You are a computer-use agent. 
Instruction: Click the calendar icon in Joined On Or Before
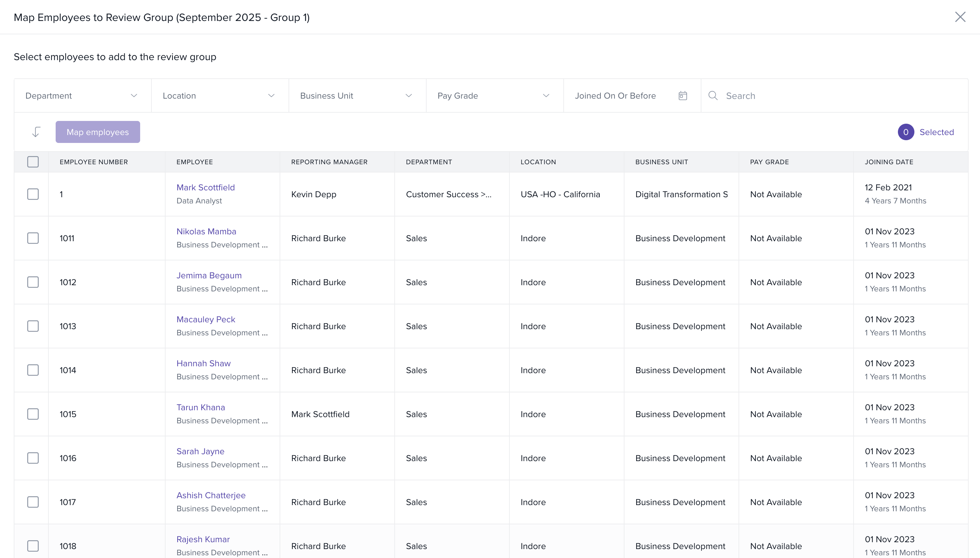click(x=682, y=96)
